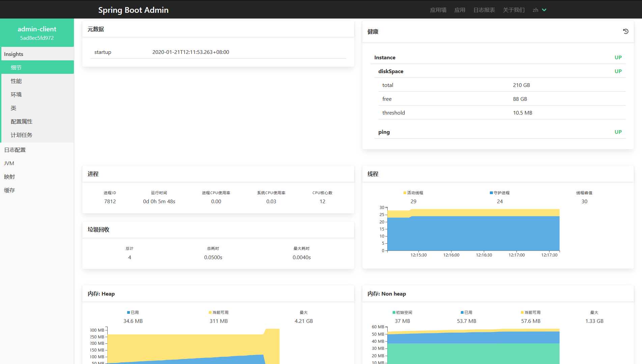The height and width of the screenshot is (364, 642).
Task: Click the CPU核心数 value 12
Action: 323,201
